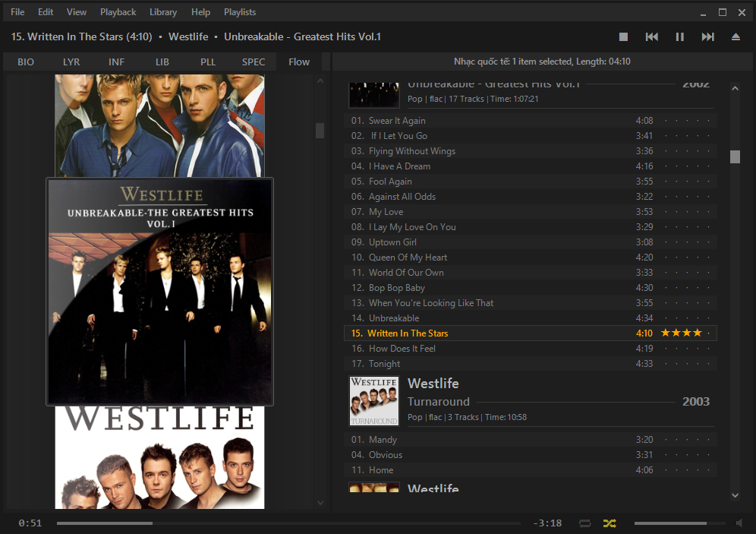Switch to the LYR tab

[71, 62]
